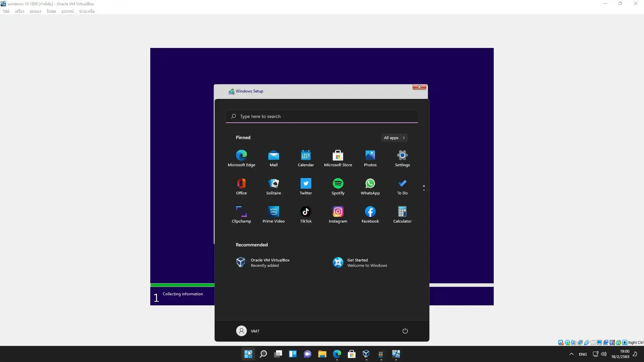
Task: Click the Type here to search field
Action: point(322,116)
